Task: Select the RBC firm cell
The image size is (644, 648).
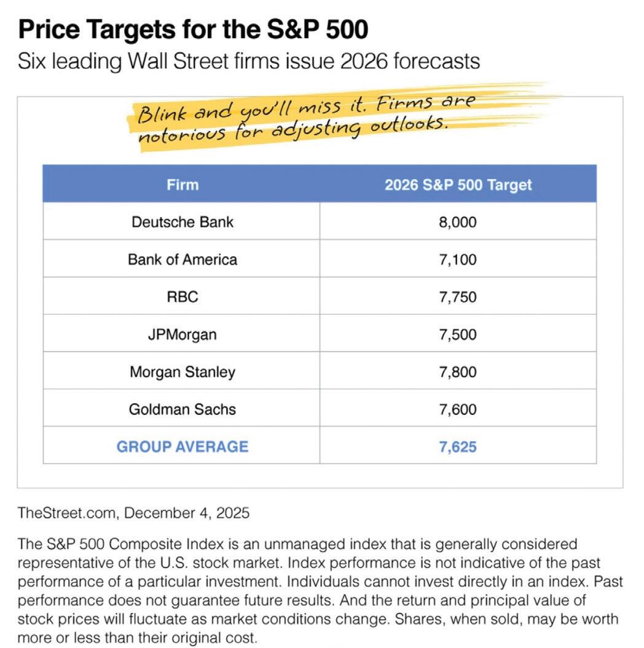Action: click(182, 297)
